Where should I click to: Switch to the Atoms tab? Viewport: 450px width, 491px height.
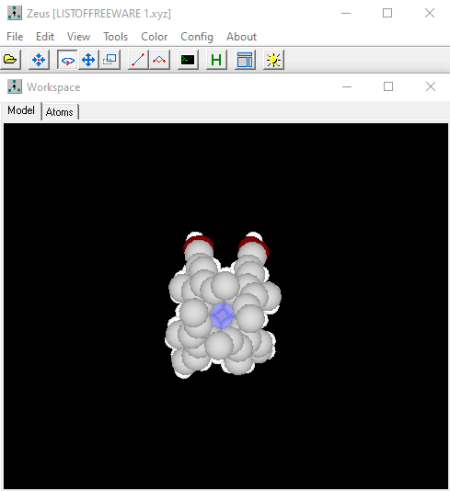pyautogui.click(x=59, y=112)
